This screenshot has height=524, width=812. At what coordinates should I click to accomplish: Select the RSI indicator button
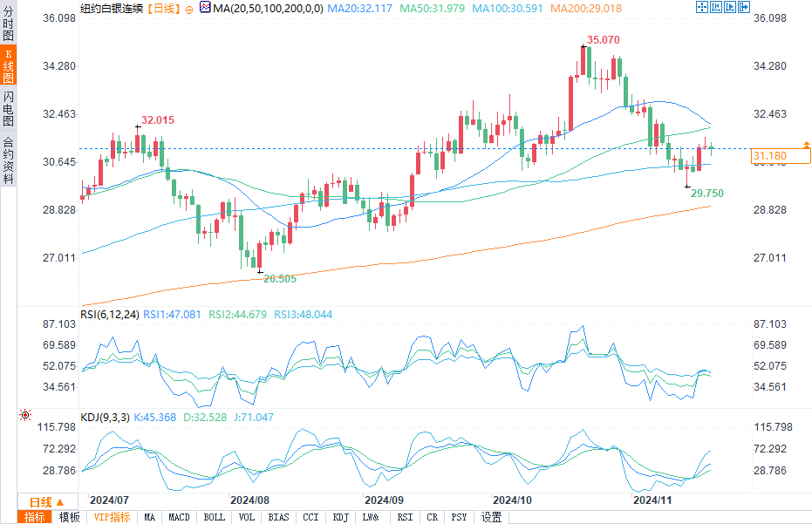pyautogui.click(x=405, y=517)
